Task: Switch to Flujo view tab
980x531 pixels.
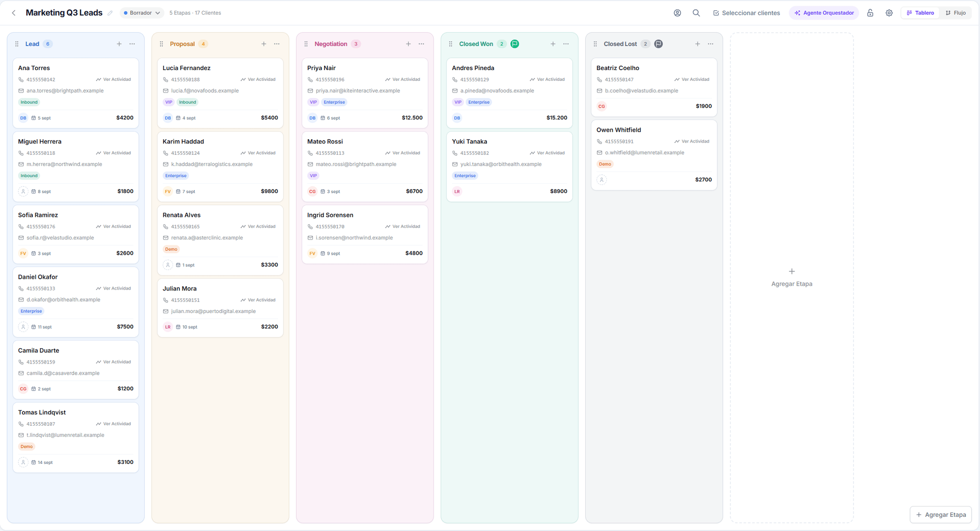Action: click(955, 13)
